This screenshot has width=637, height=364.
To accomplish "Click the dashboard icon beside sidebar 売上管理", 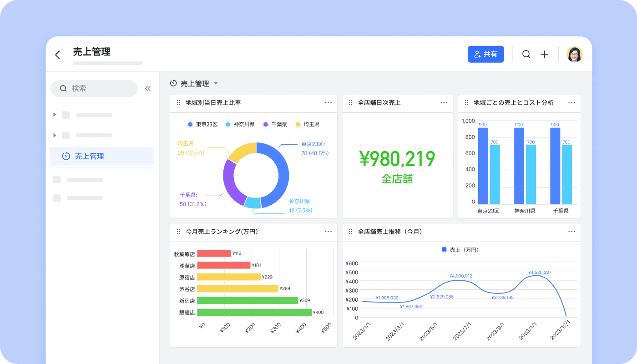I will 66,156.
